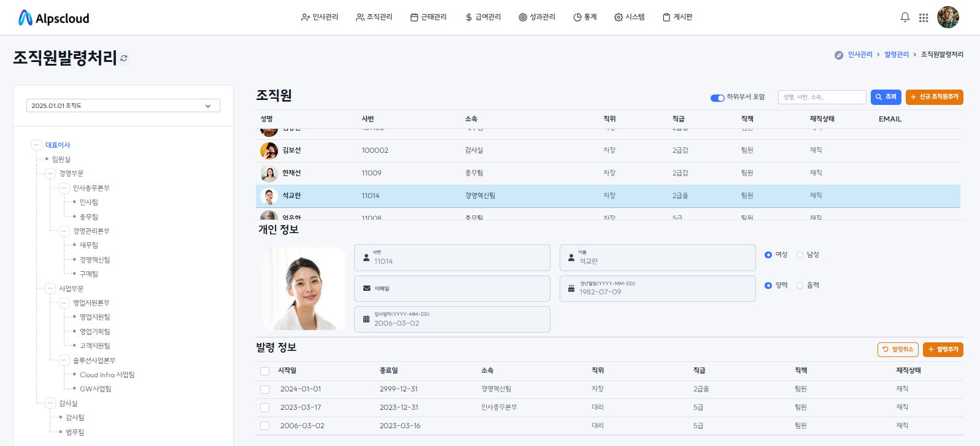
Task: Click the Alpscloud logo
Action: (54, 18)
